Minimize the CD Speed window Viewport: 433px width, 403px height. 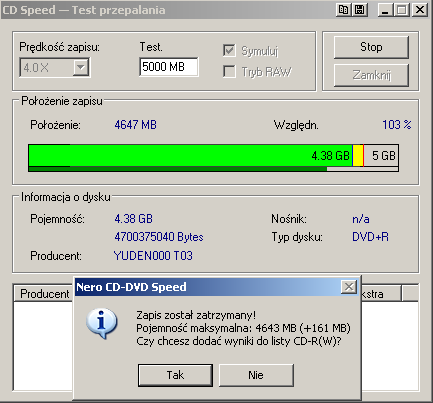385,10
